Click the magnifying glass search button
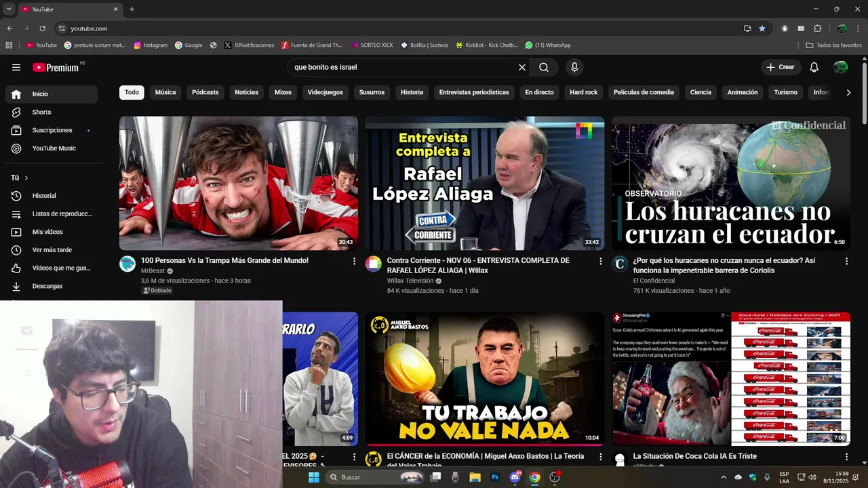The width and height of the screenshot is (868, 488). 544,67
